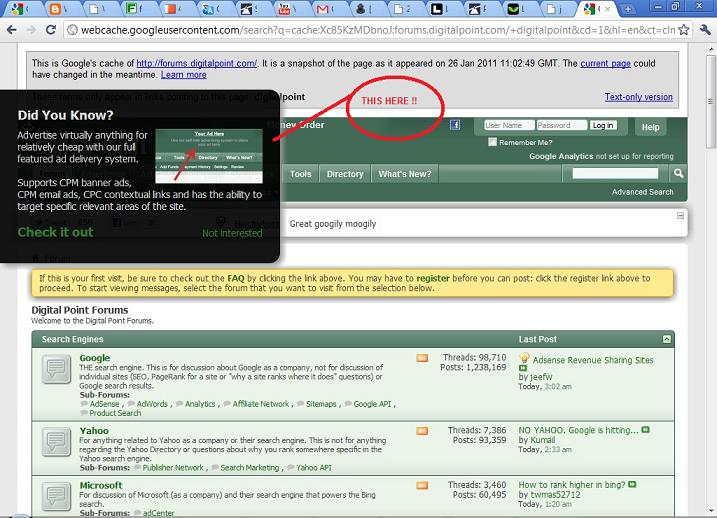Open the Affiliate Network sub-forum
Image resolution: width=717 pixels, height=518 pixels.
261,404
